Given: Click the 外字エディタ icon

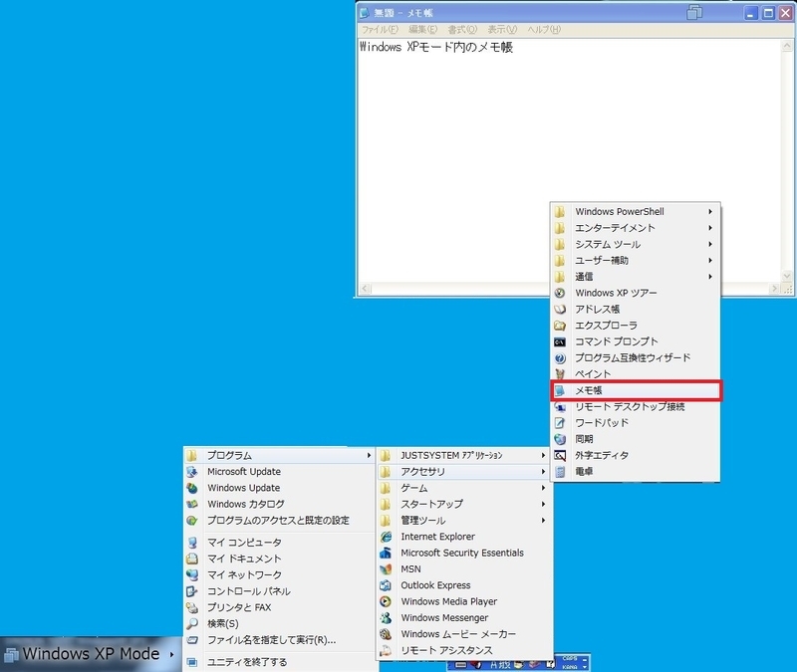Looking at the screenshot, I should click(x=560, y=455).
